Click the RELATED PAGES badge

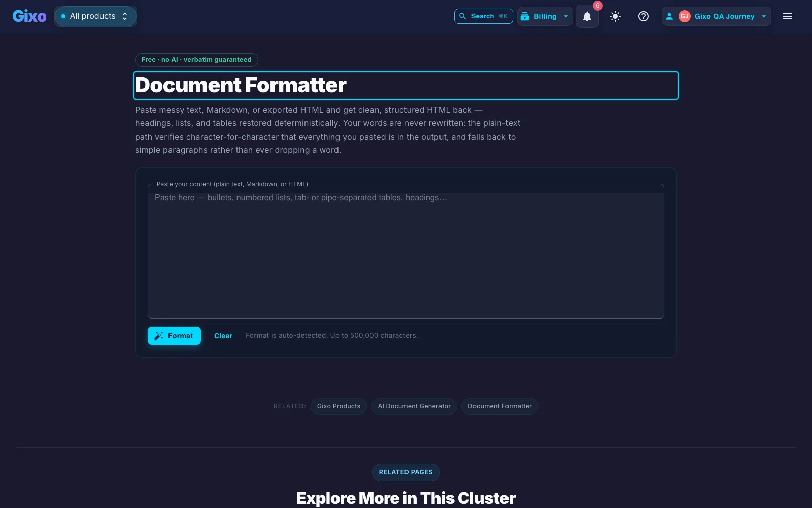pos(406,472)
